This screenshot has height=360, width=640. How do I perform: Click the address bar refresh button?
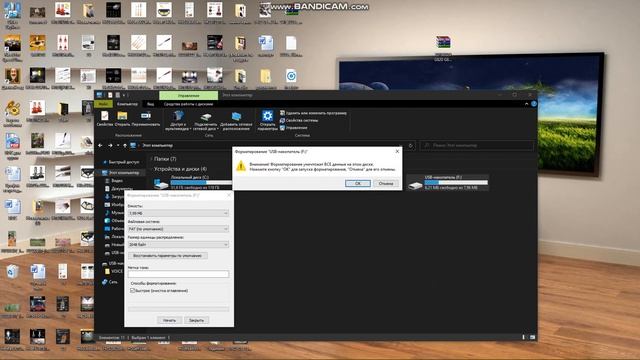(411, 145)
